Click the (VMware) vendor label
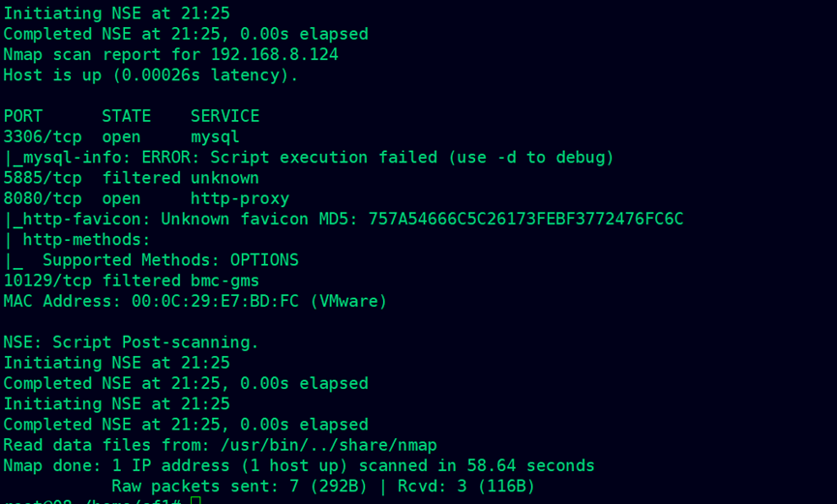Screen dimensions: 837x504 348,301
